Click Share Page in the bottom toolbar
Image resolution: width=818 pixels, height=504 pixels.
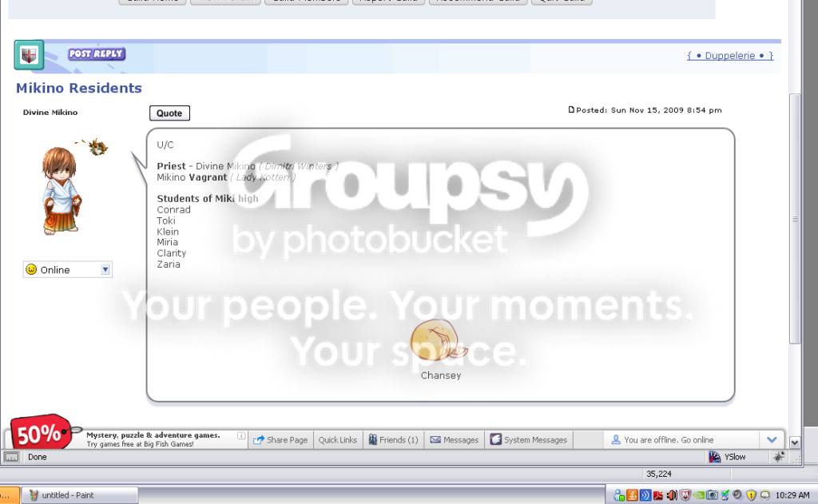point(280,440)
